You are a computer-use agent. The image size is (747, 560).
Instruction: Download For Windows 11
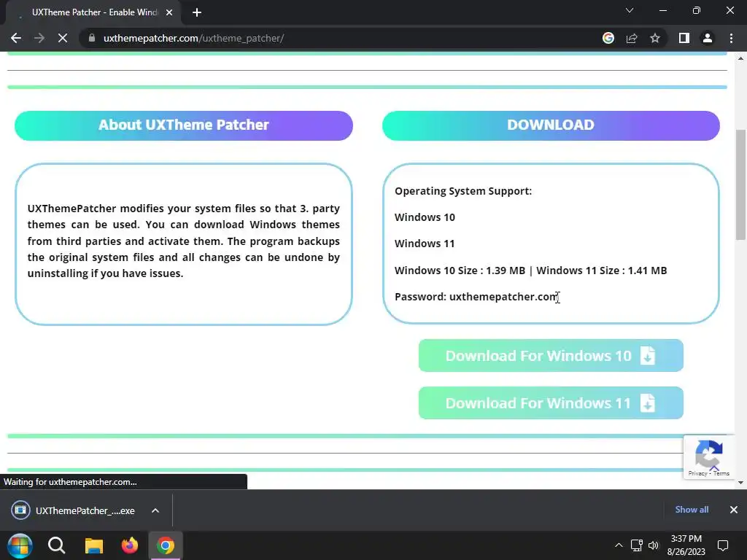coord(551,402)
